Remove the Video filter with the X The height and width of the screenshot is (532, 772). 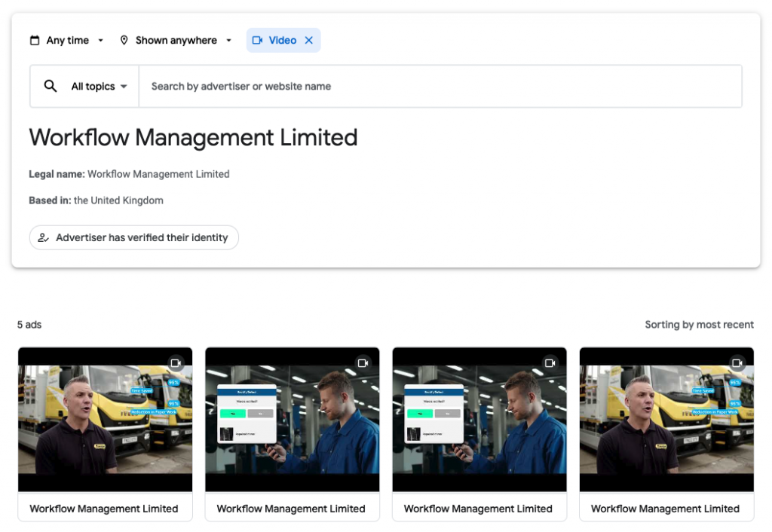coord(308,40)
